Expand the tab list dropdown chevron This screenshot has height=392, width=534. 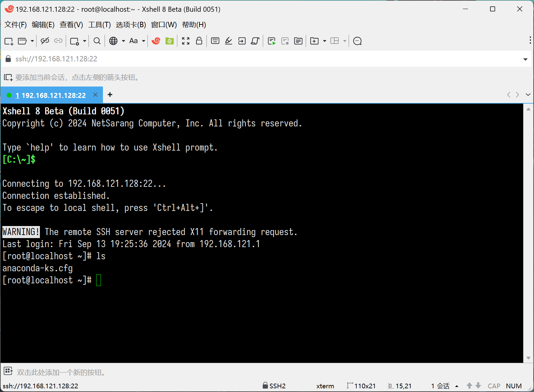pyautogui.click(x=528, y=95)
